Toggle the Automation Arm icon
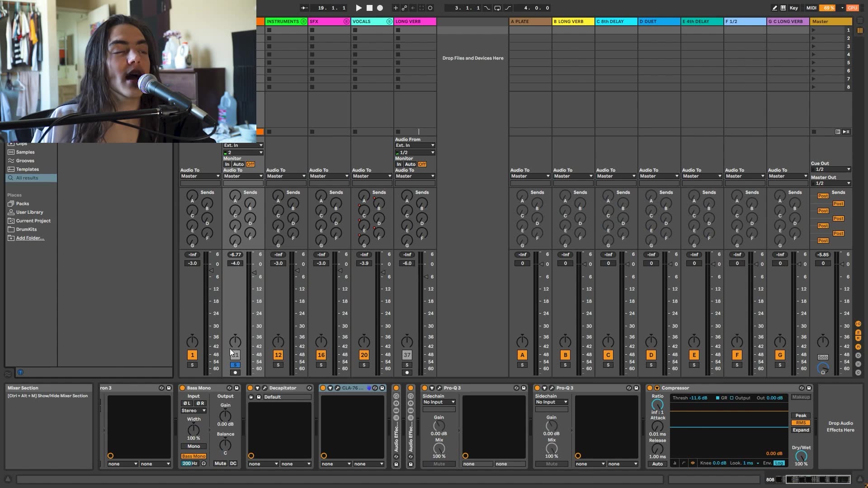 click(404, 8)
